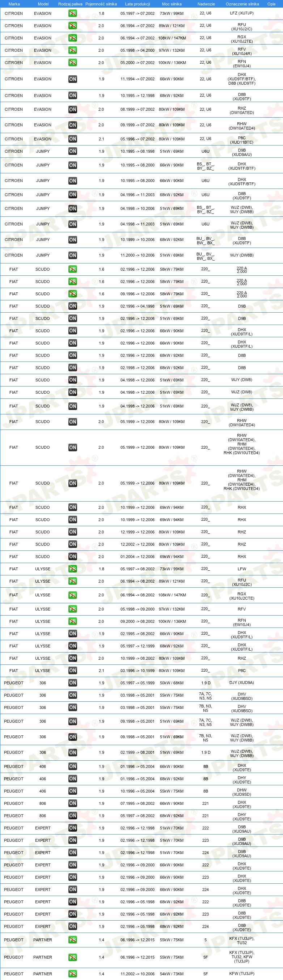Click the date range 10.1995 -> 08.1998
The image size is (283, 980).
[137, 151]
